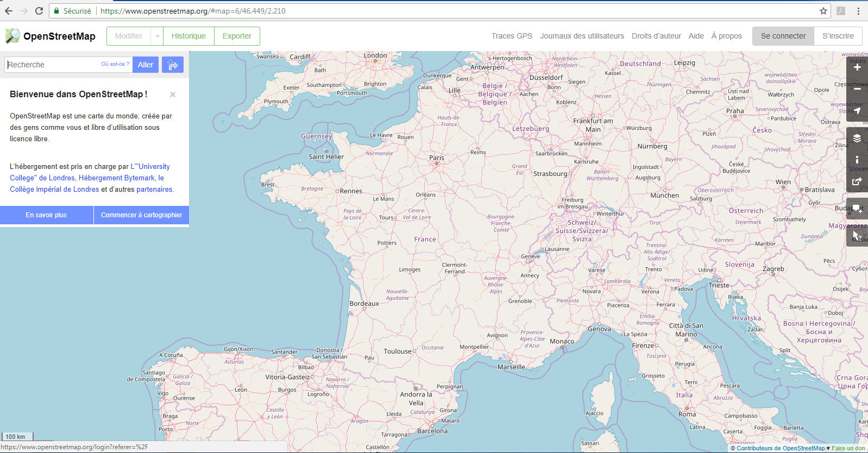
Task: Open the map layers panel
Action: pos(857,138)
